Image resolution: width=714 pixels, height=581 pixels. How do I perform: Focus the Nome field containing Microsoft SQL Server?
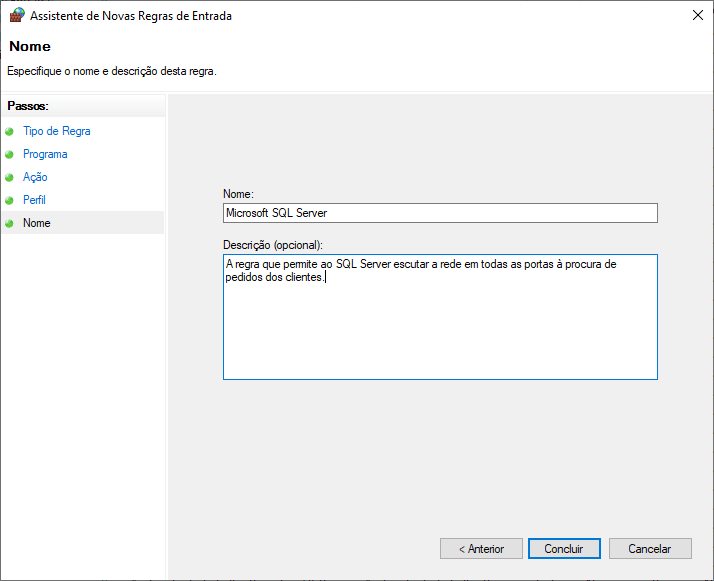tap(440, 213)
